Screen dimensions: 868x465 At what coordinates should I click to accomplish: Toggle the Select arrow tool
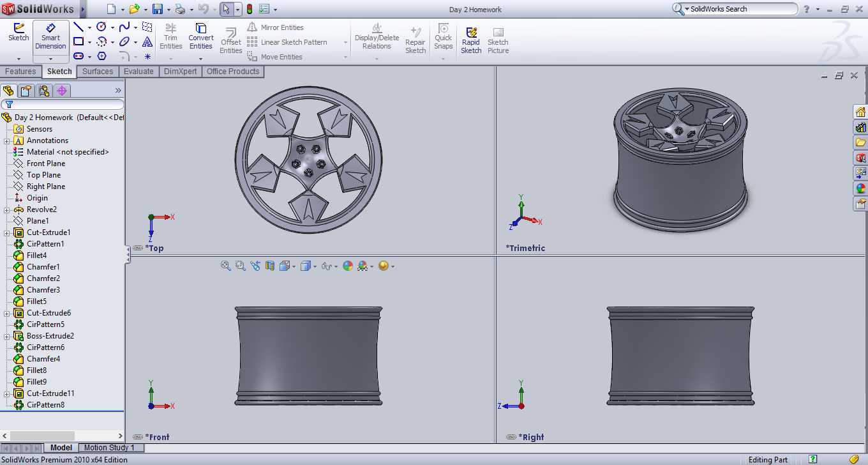[x=226, y=9]
